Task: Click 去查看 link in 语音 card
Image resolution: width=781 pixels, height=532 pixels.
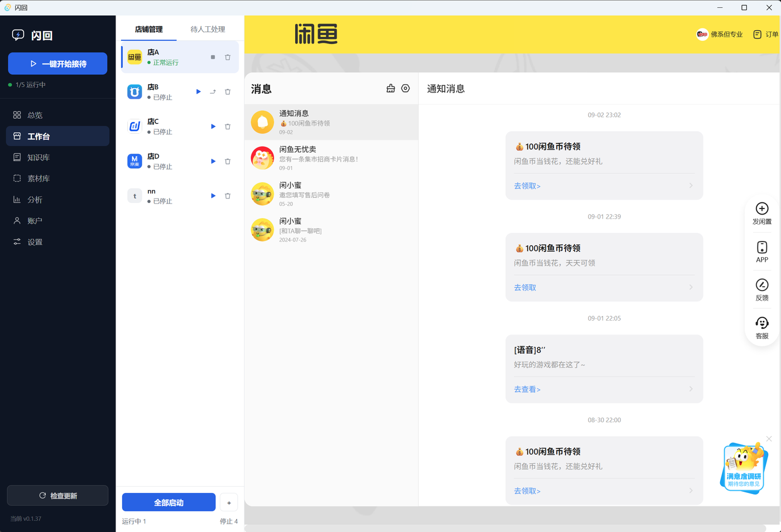Action: [x=527, y=389]
